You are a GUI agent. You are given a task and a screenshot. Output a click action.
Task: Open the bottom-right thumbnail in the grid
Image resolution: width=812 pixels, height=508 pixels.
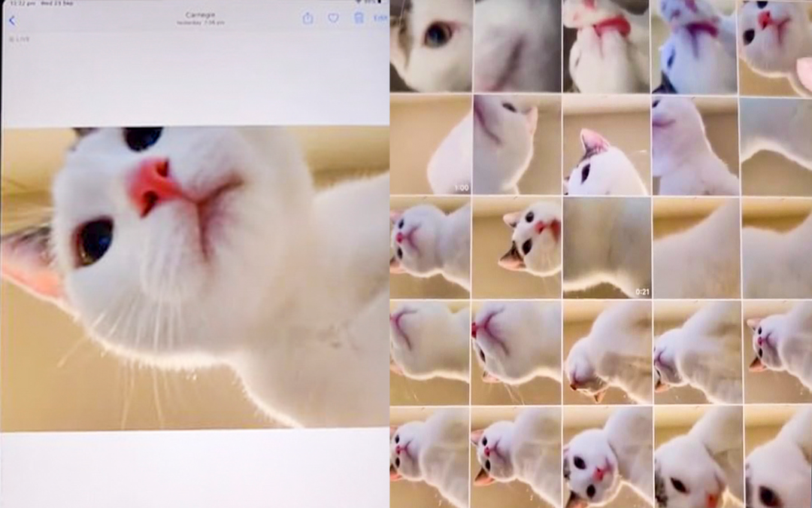pos(777,457)
